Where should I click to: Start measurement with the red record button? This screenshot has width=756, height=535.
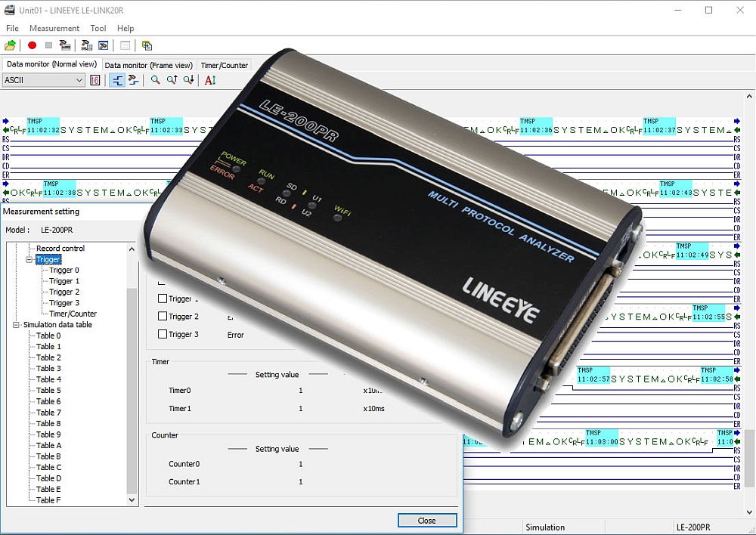(32, 45)
